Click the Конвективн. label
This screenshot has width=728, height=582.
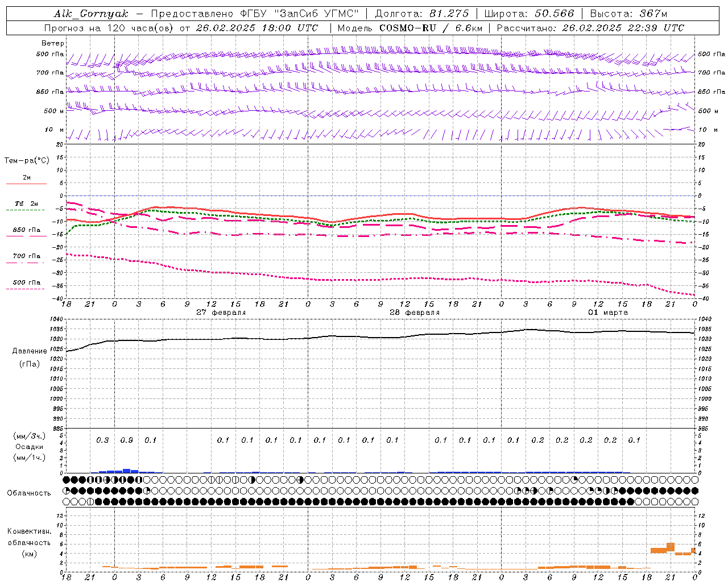29,531
